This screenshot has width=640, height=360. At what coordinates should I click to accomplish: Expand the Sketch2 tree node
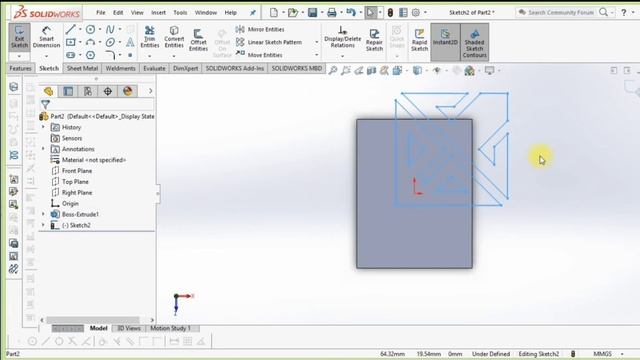(x=43, y=225)
